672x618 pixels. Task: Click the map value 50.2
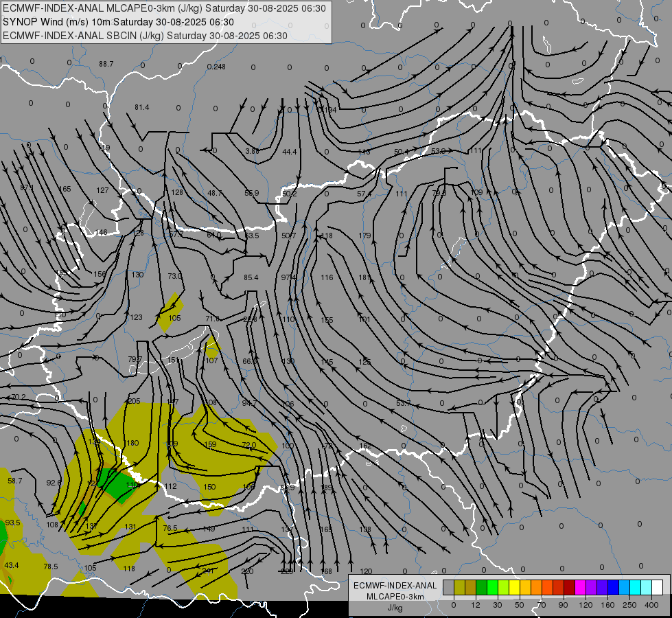(x=289, y=194)
